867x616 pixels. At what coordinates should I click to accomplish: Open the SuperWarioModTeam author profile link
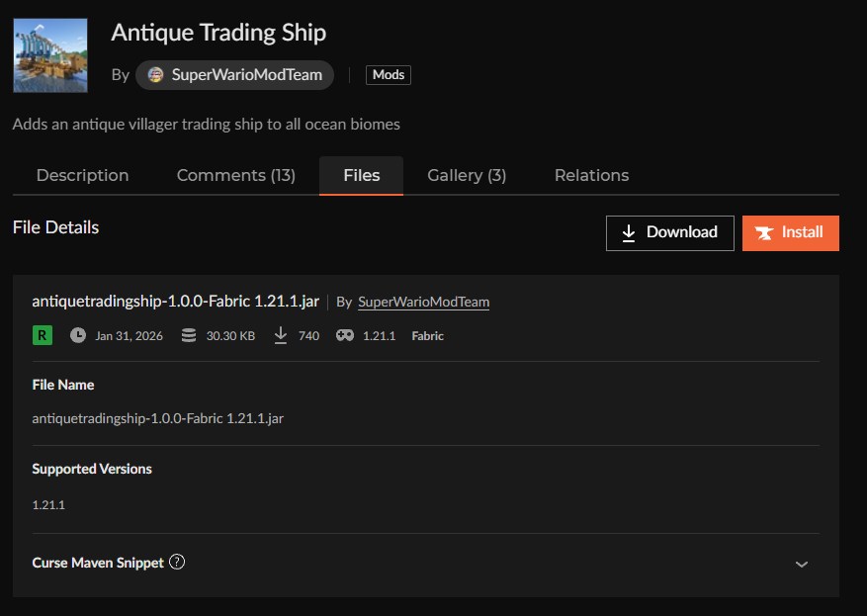pyautogui.click(x=422, y=301)
